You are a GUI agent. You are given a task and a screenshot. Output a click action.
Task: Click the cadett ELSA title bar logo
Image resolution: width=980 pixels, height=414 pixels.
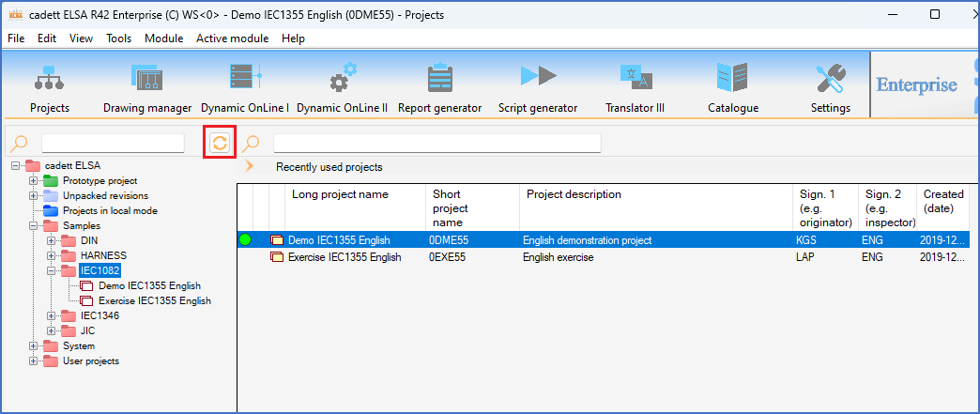[16, 14]
